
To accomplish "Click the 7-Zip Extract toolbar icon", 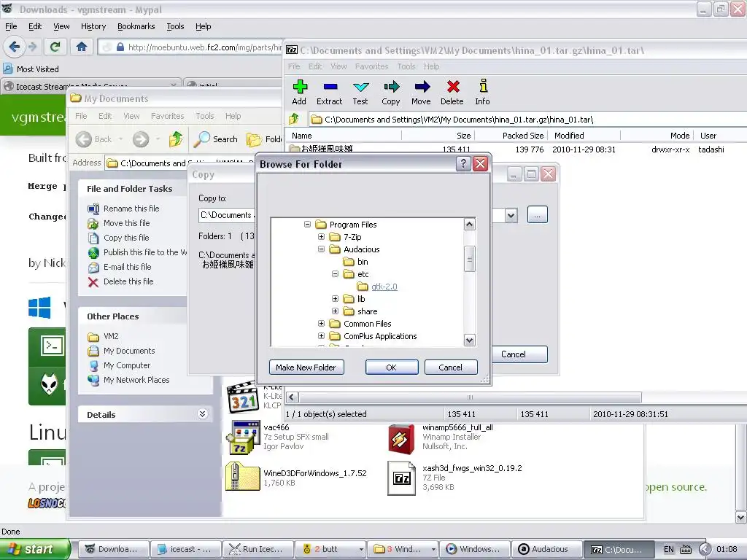I will coord(330,87).
